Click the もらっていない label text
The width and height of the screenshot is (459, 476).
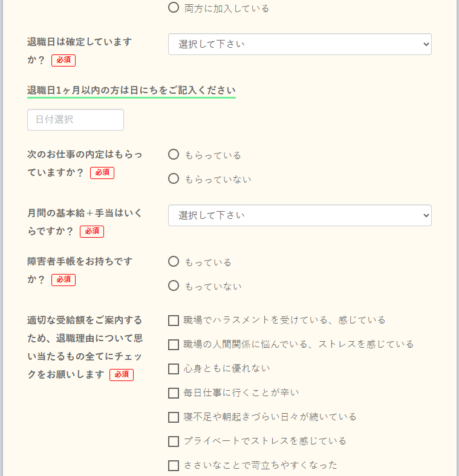[218, 180]
